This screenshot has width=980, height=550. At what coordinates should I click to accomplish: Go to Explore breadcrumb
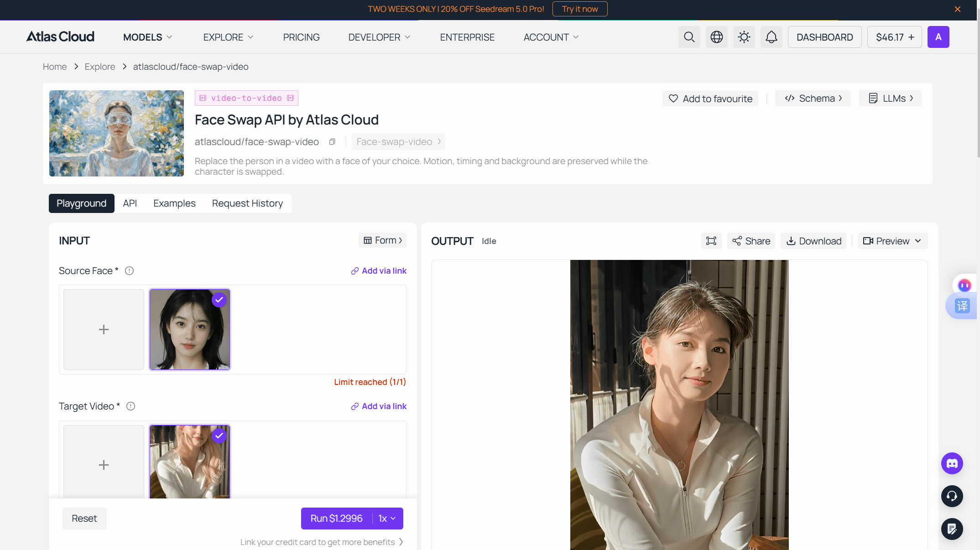point(100,67)
